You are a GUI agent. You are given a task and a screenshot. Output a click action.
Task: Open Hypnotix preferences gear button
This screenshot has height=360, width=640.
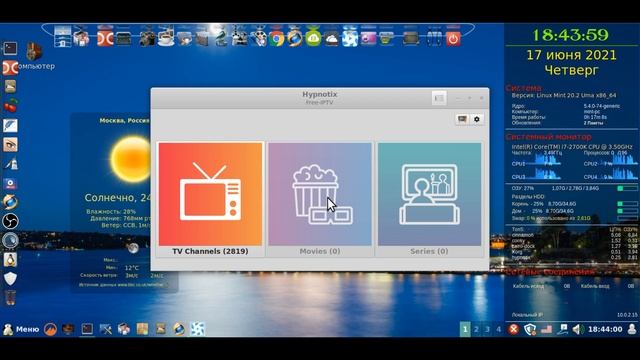coord(476,119)
